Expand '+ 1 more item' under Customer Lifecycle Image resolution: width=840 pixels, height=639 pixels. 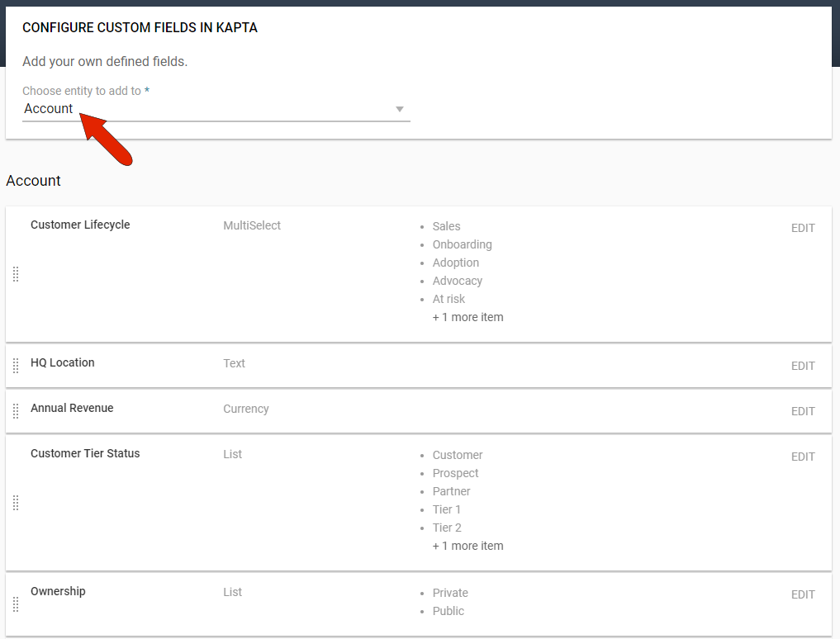467,316
